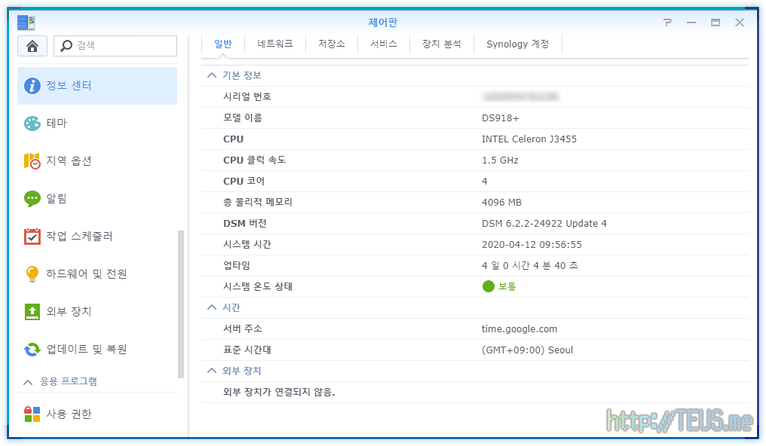766x446 pixels.
Task: Switch to the 장치 분석 tab
Action: (x=442, y=44)
